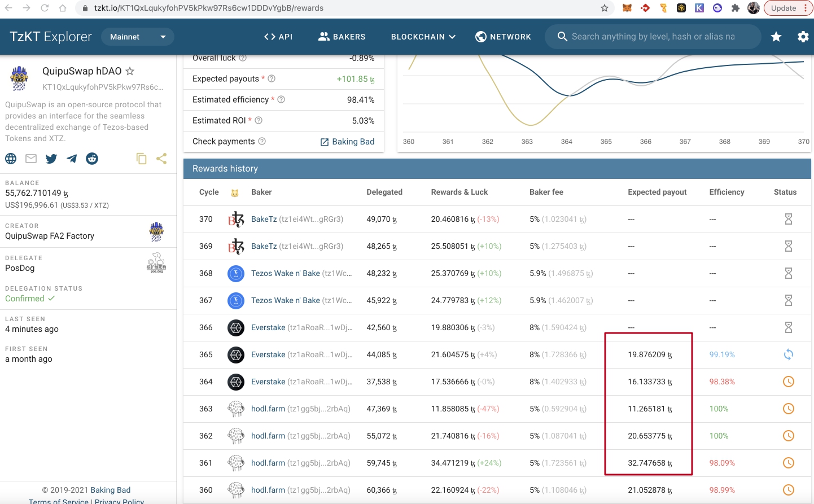Click the Tezos Wake n' Bake logo, cycle 367
Screen dimensions: 814x504
point(236,300)
